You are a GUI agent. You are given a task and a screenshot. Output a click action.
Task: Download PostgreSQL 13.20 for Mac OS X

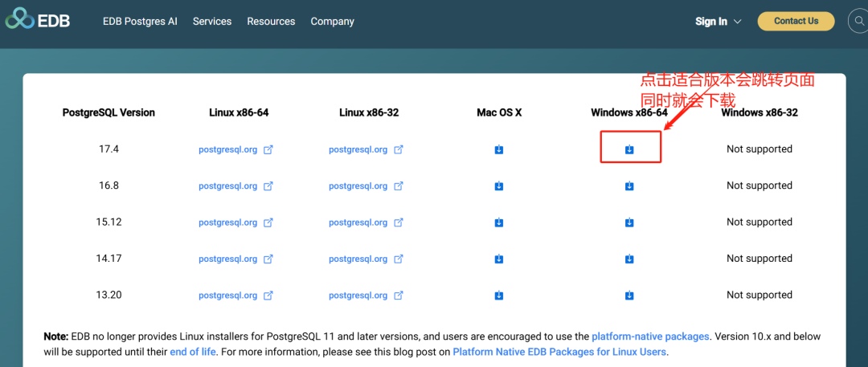click(x=499, y=296)
